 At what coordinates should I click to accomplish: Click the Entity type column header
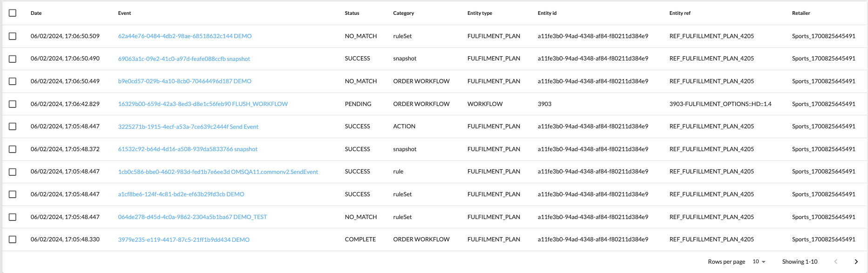click(480, 13)
